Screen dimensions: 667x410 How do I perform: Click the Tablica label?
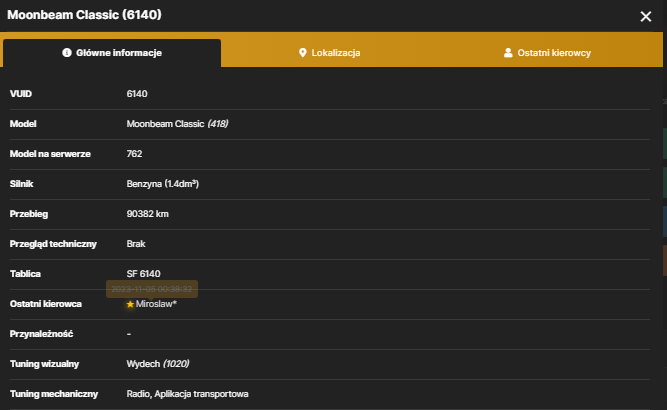[x=25, y=274]
